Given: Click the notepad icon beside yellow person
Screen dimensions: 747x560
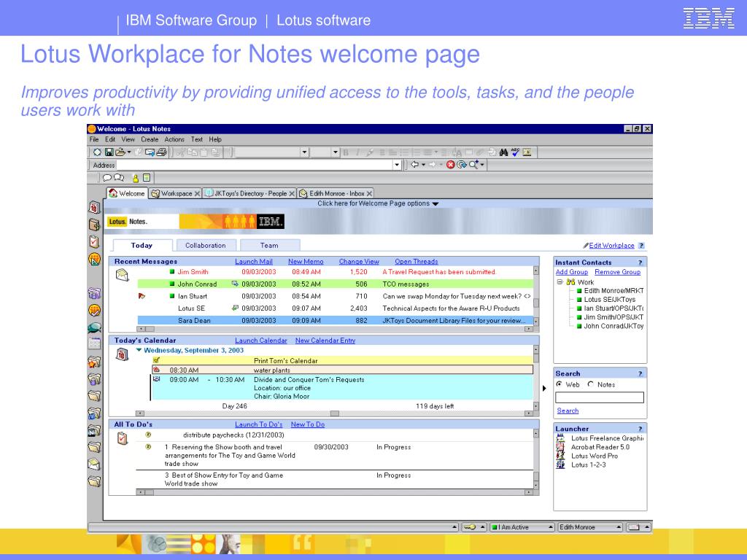Looking at the screenshot, I should click(147, 178).
